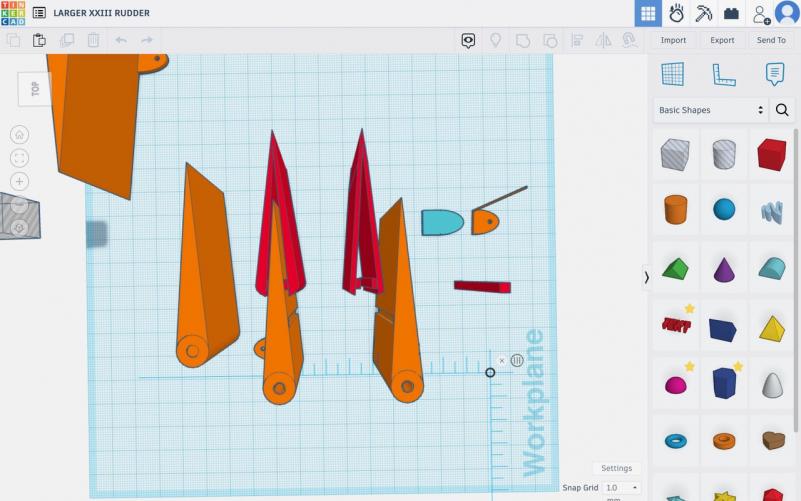Click Fit all in view button

[x=20, y=158]
